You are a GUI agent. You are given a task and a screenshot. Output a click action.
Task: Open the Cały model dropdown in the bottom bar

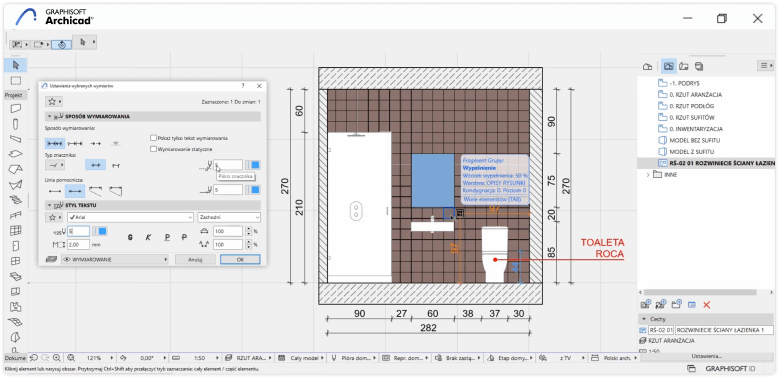click(301, 358)
